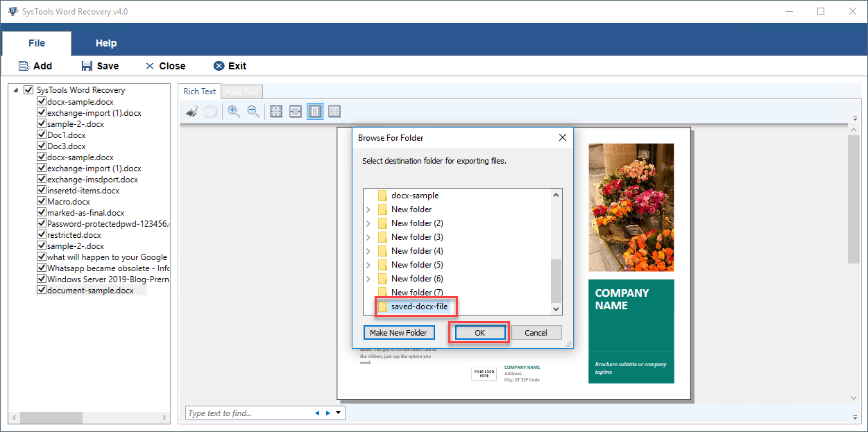Click the folder list scroll up arrow
The height and width of the screenshot is (432, 868).
pos(556,195)
